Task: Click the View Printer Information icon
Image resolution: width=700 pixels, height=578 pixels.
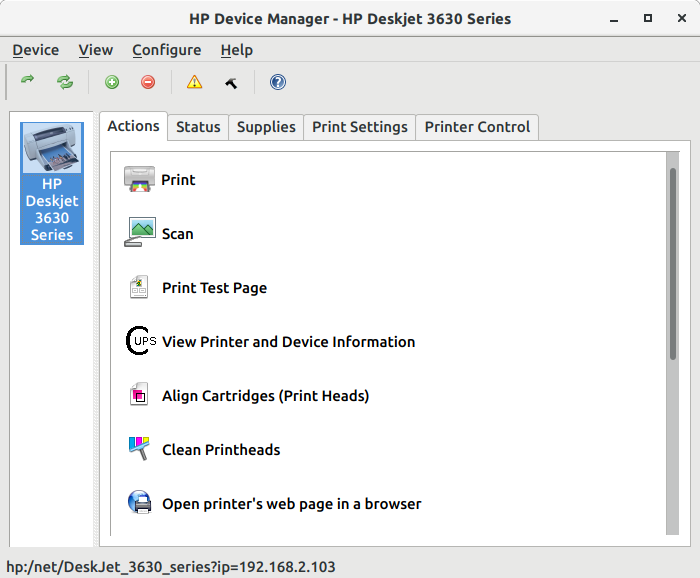Action: tap(141, 341)
